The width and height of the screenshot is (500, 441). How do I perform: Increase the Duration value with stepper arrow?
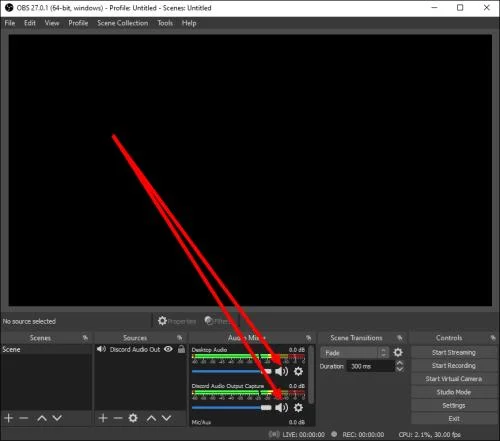pyautogui.click(x=400, y=363)
